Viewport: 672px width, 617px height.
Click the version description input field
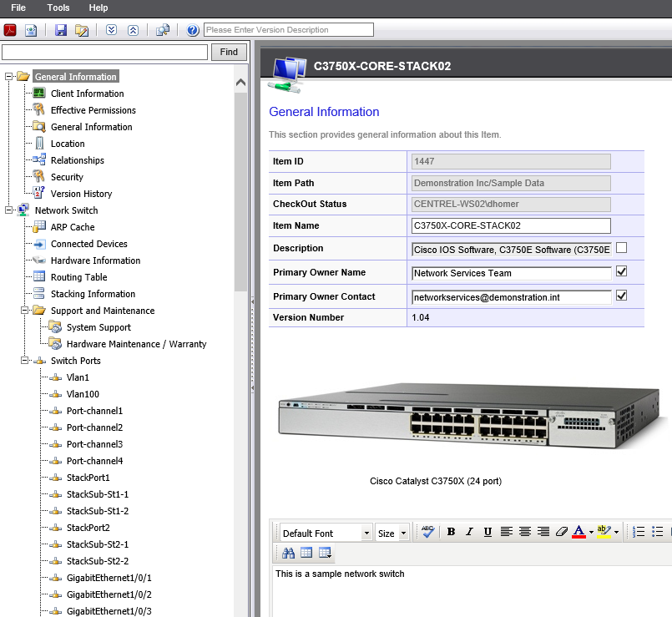[x=288, y=29]
